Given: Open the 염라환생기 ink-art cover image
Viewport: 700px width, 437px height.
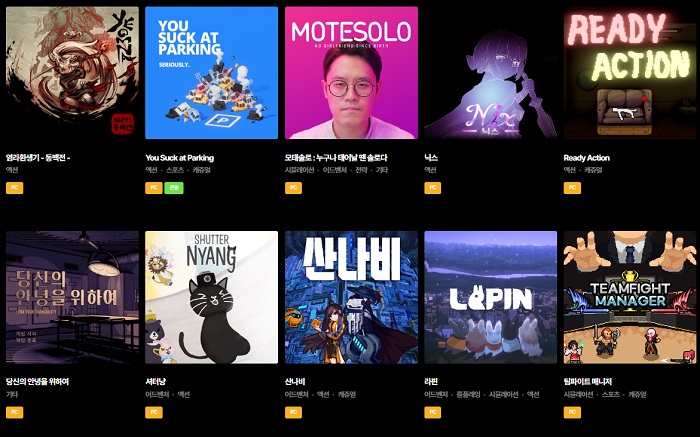Looking at the screenshot, I should pyautogui.click(x=72, y=73).
